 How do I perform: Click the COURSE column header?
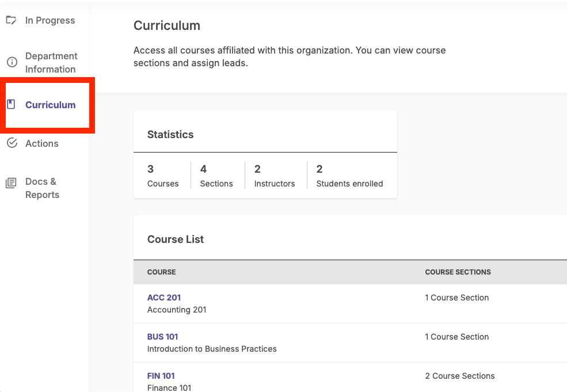point(161,272)
